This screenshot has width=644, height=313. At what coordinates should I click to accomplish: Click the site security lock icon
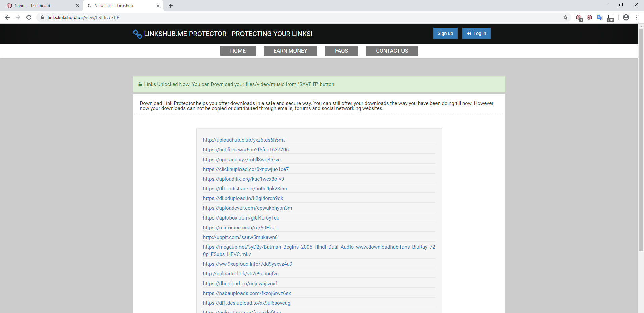pos(42,17)
